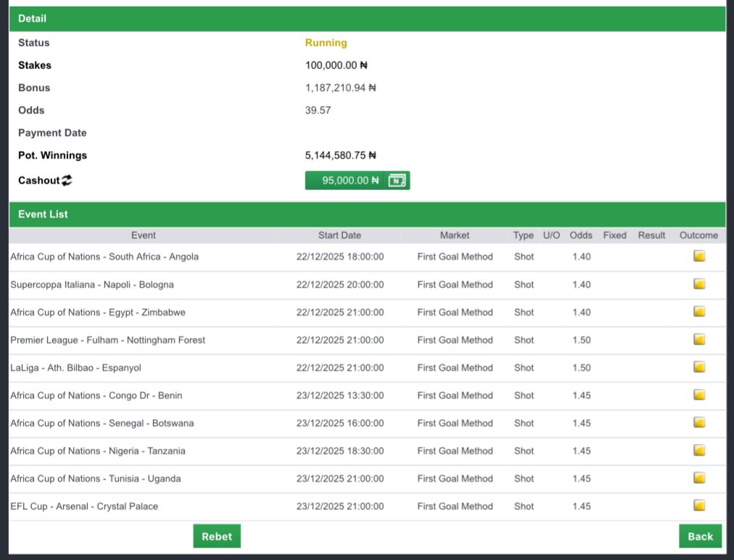Screen dimensions: 734x560
Task: Click outcome icon for Egypt - Zimbabwe
Action: coord(699,311)
